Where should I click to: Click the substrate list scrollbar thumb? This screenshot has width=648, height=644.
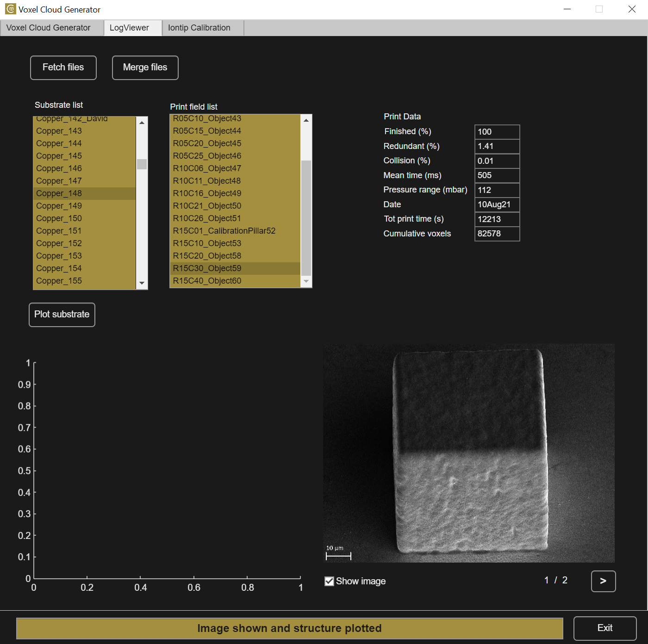tap(142, 164)
